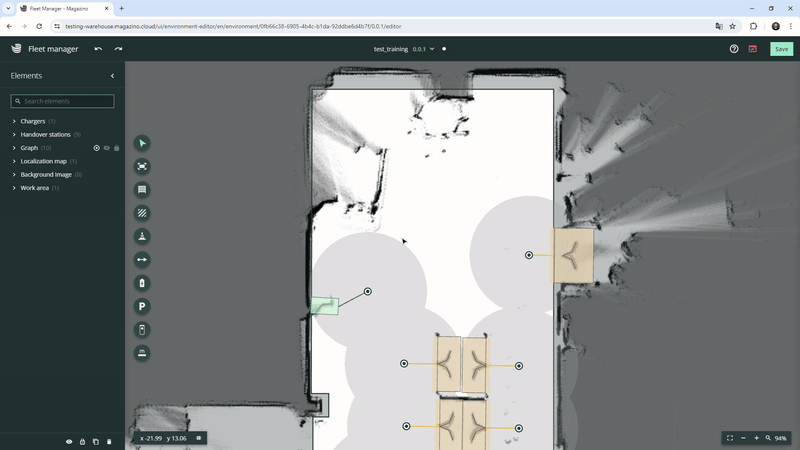Select the handover station tool at the bottom

[142, 353]
